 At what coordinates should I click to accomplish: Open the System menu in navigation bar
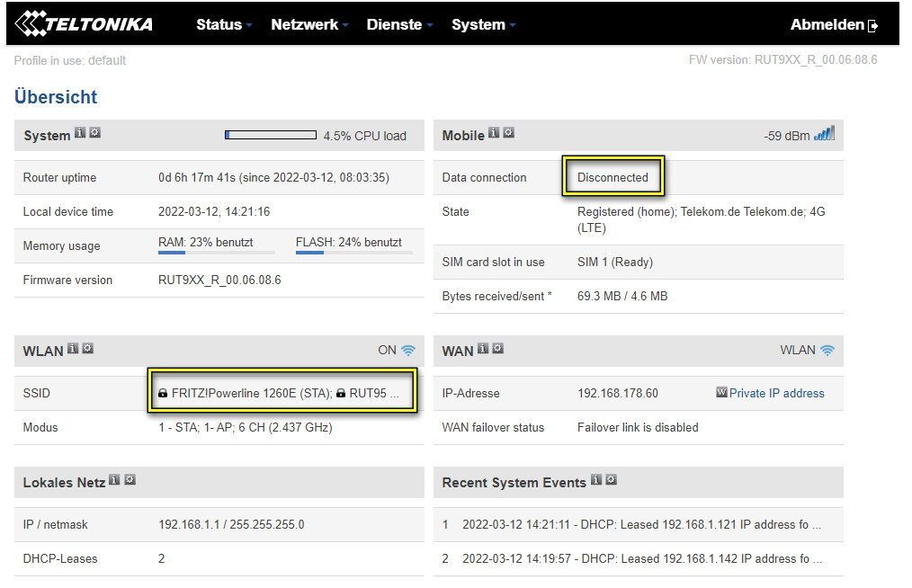483,24
